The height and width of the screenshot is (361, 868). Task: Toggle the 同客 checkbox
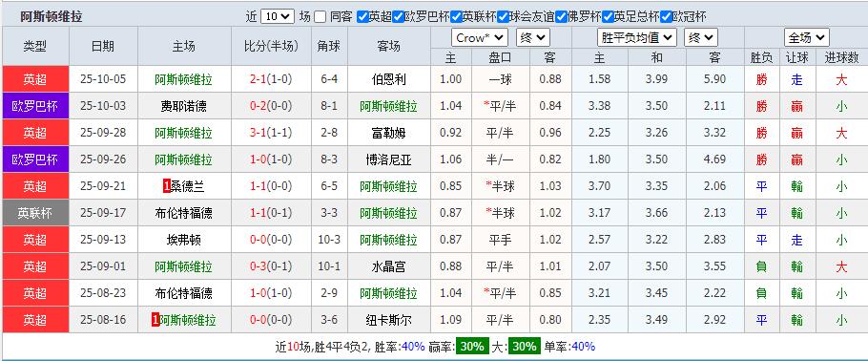[320, 16]
